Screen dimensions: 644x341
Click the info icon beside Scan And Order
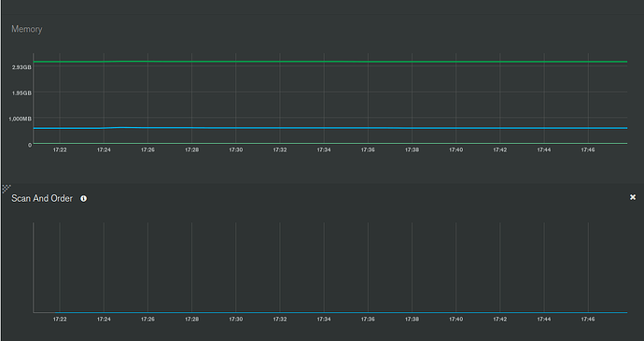click(83, 199)
